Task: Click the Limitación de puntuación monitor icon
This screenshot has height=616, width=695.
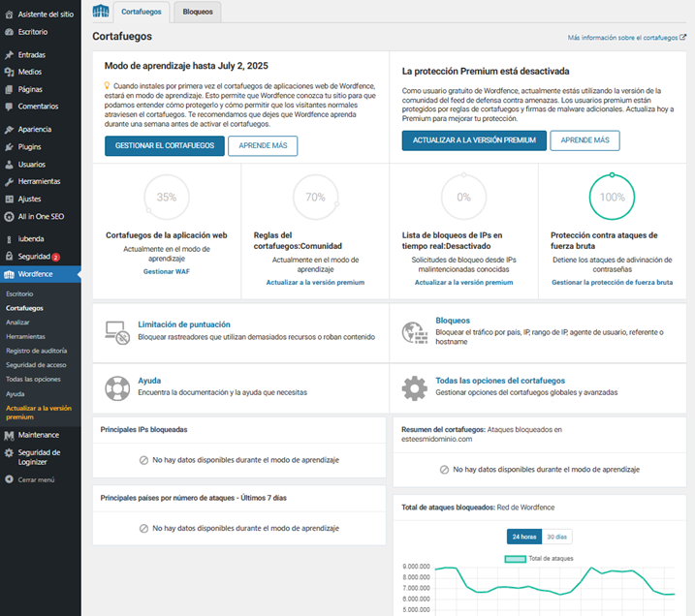Action: pyautogui.click(x=117, y=332)
